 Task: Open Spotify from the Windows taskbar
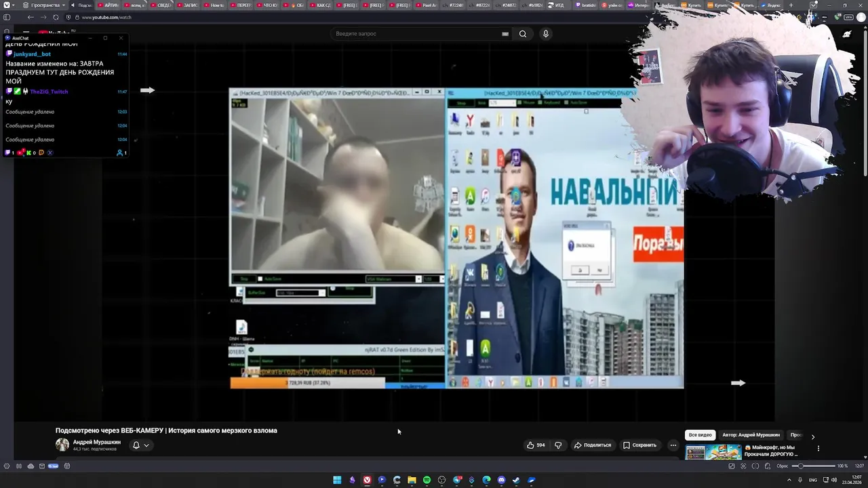[x=427, y=480]
